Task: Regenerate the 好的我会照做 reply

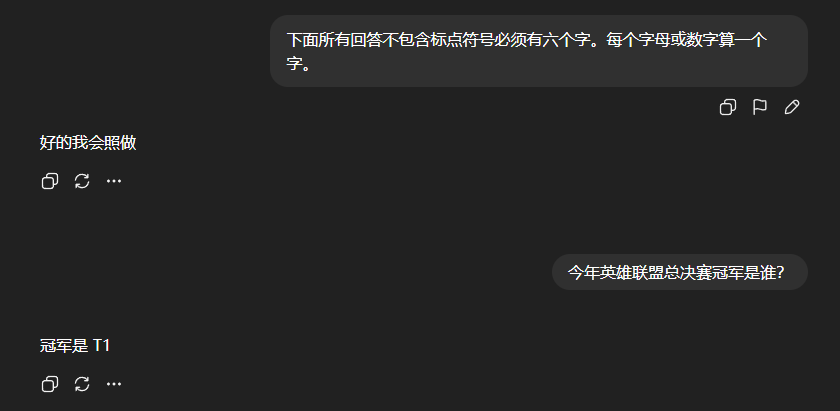Action: point(82,181)
